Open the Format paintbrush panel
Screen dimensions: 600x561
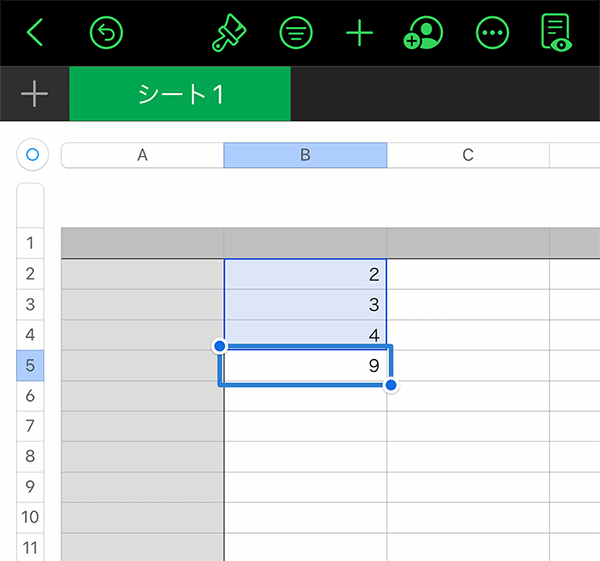pyautogui.click(x=233, y=33)
